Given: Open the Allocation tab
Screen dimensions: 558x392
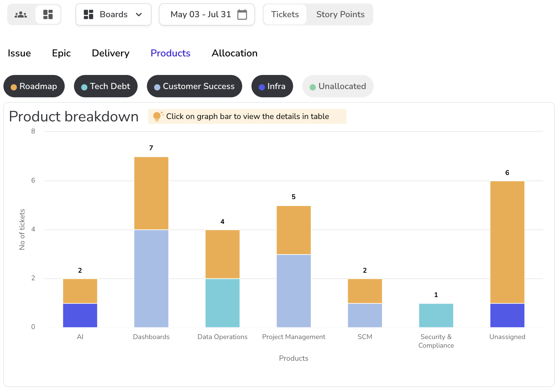Looking at the screenshot, I should [234, 53].
